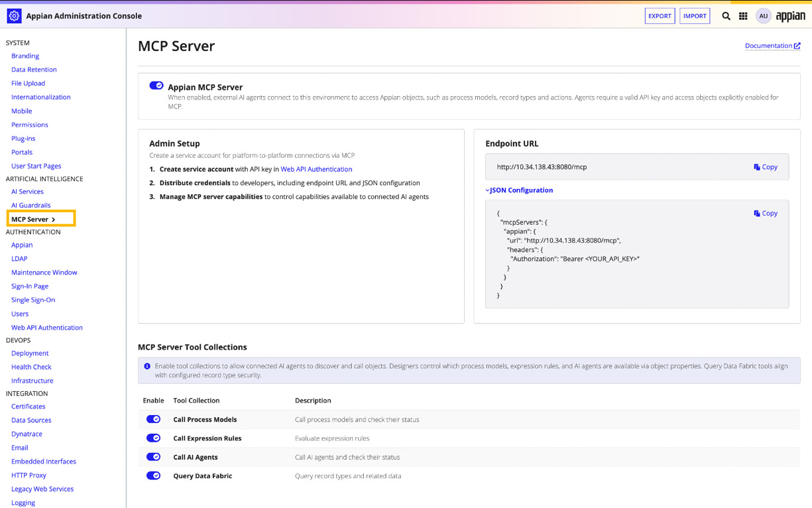
Task: Open Maintenance Window in sidebar
Action: (44, 273)
